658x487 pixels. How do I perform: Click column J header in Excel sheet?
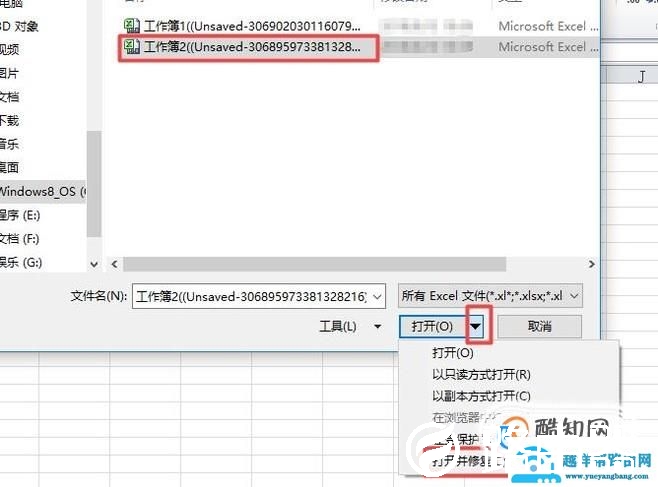[x=641, y=77]
